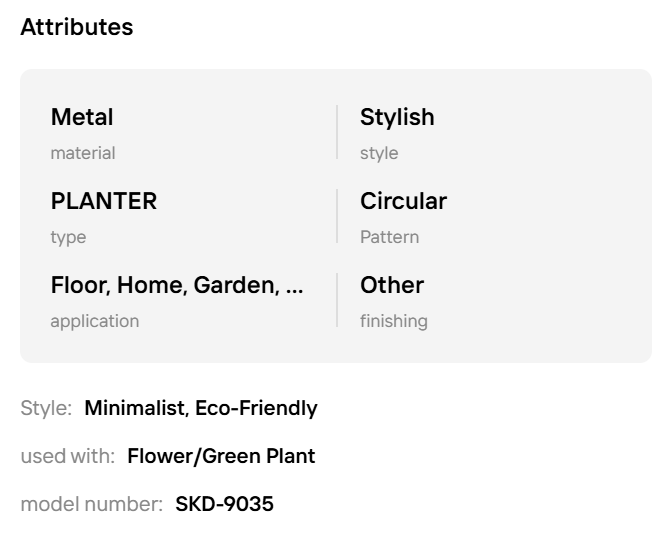Image resolution: width=669 pixels, height=551 pixels.
Task: Select the Flower/Green Plant value
Action: [x=221, y=456]
